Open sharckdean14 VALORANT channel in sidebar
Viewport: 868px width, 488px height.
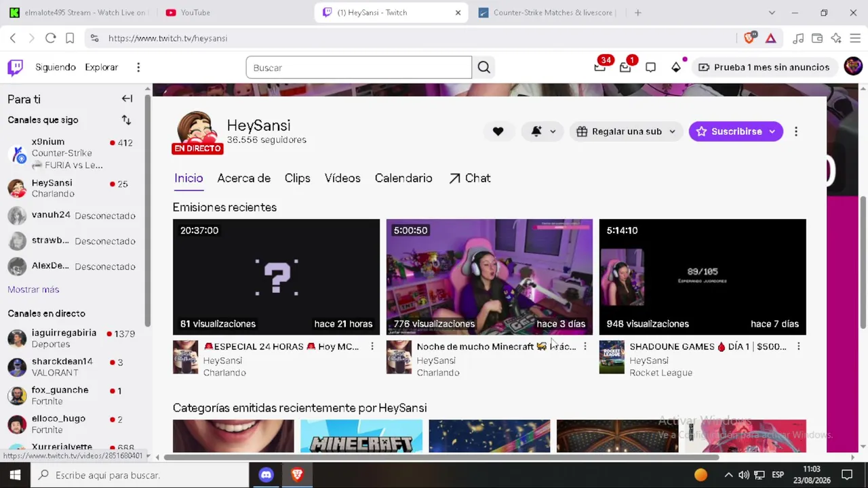click(x=72, y=367)
